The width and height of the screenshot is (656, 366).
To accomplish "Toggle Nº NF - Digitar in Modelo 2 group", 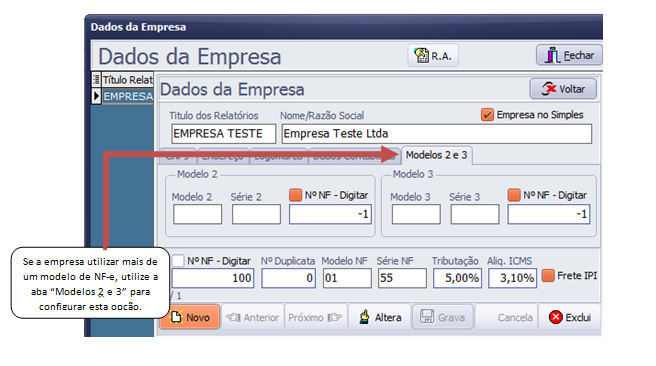I will 295,195.
